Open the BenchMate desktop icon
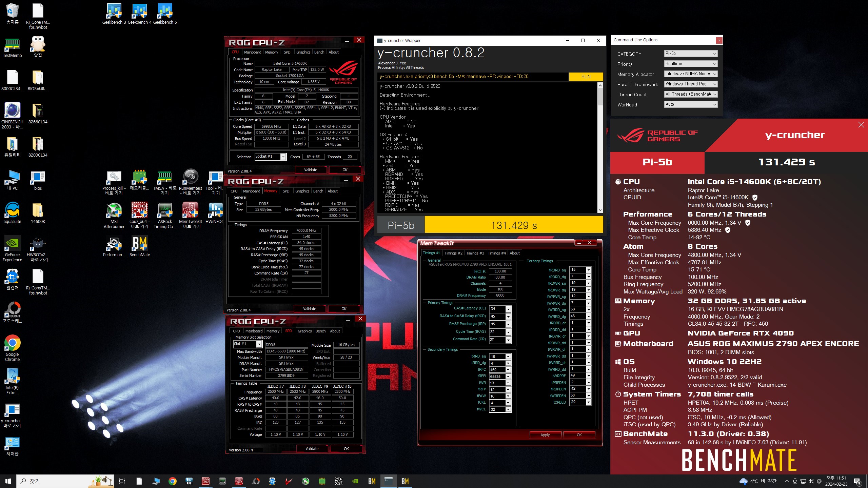 [139, 246]
